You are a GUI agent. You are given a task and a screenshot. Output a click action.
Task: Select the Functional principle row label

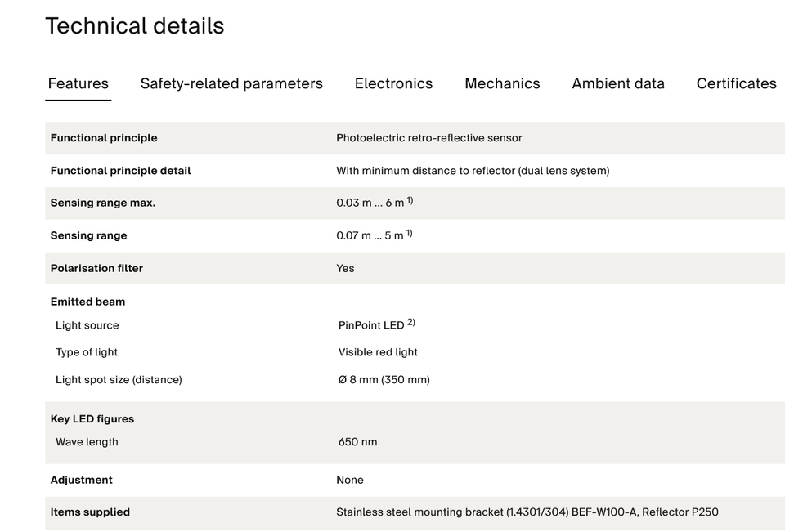coord(104,138)
